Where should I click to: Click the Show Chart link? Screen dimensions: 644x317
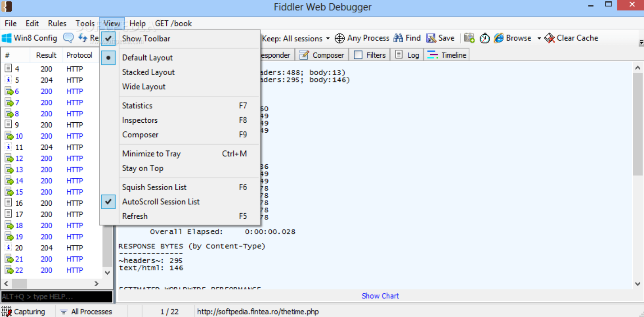(380, 296)
